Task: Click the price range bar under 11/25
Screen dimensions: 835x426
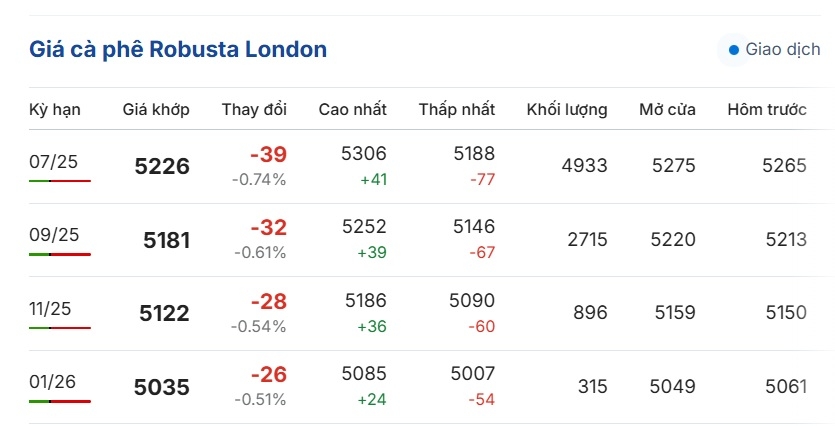Action: [x=60, y=328]
